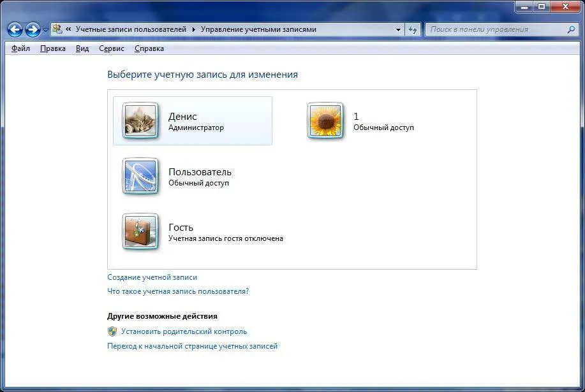Click the refresh button beside address bar
The image size is (585, 392).
413,29
